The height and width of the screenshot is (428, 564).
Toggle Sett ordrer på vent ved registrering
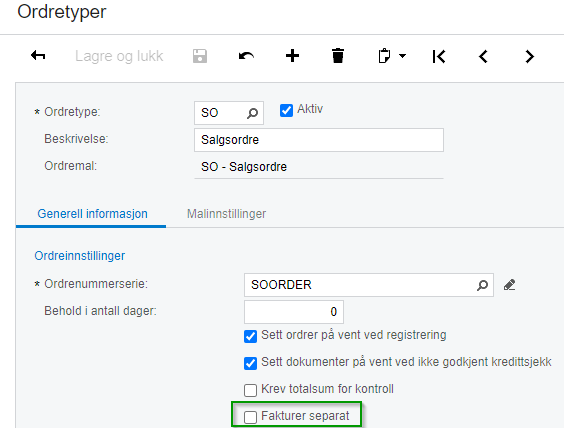[x=250, y=336]
